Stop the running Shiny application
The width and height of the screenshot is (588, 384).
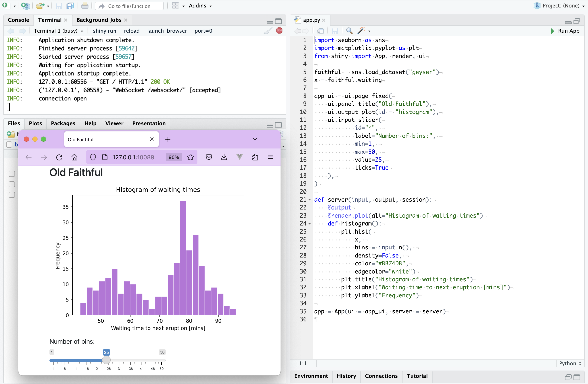279,31
